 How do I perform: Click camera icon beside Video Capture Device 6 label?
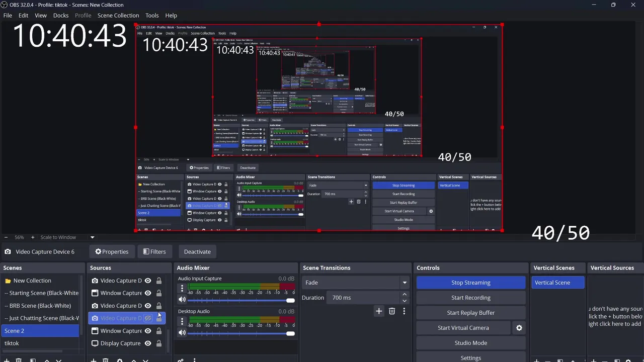tap(8, 252)
